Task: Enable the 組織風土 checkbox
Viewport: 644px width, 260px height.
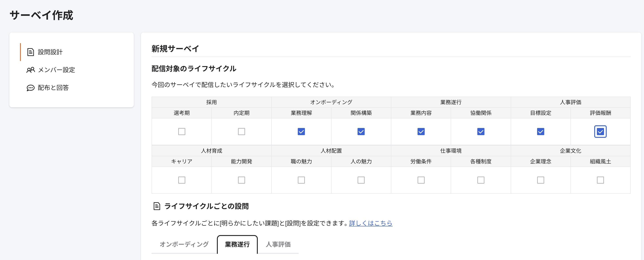Action: [x=600, y=180]
